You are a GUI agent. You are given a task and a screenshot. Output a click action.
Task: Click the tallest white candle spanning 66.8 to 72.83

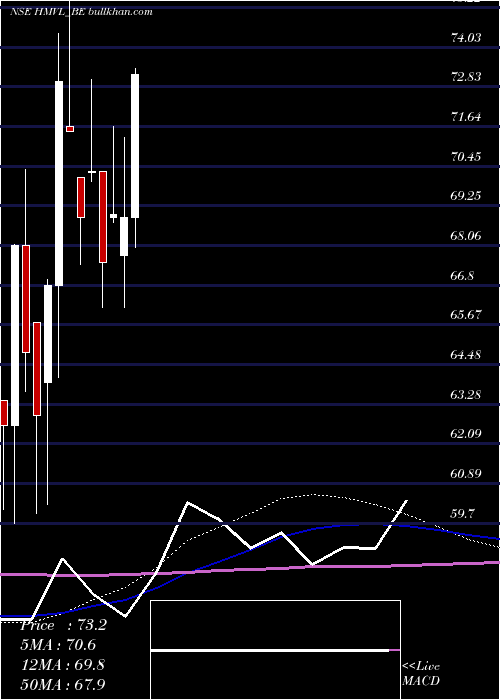59,183
